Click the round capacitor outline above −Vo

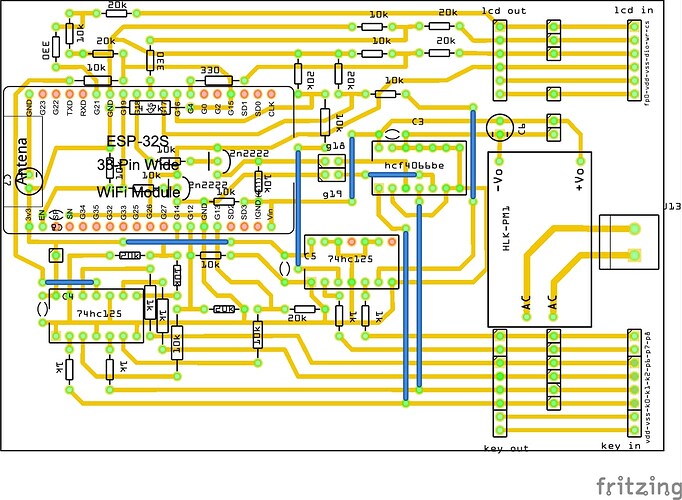click(x=500, y=128)
